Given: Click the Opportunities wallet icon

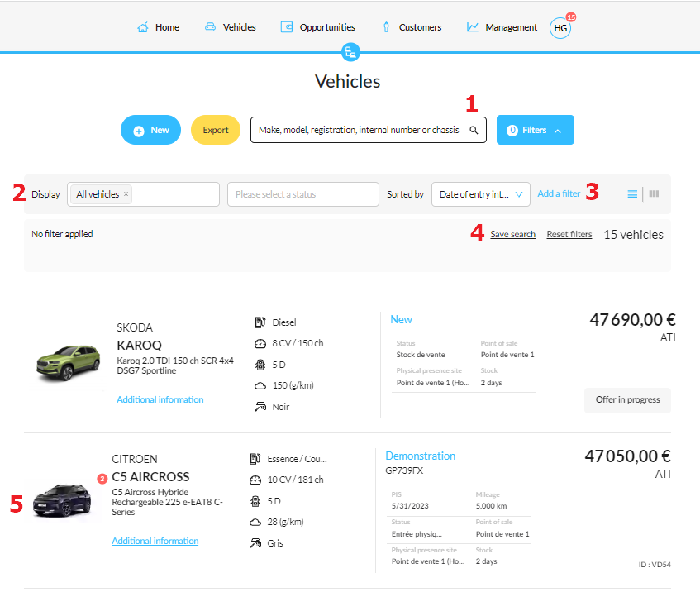Looking at the screenshot, I should pos(287,27).
